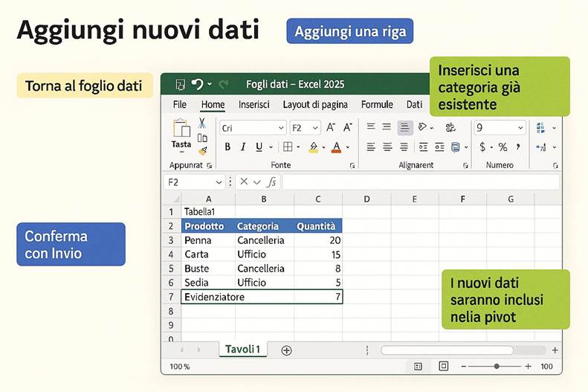Open the Borders dropdown arrow
The image size is (588, 392).
(299, 147)
